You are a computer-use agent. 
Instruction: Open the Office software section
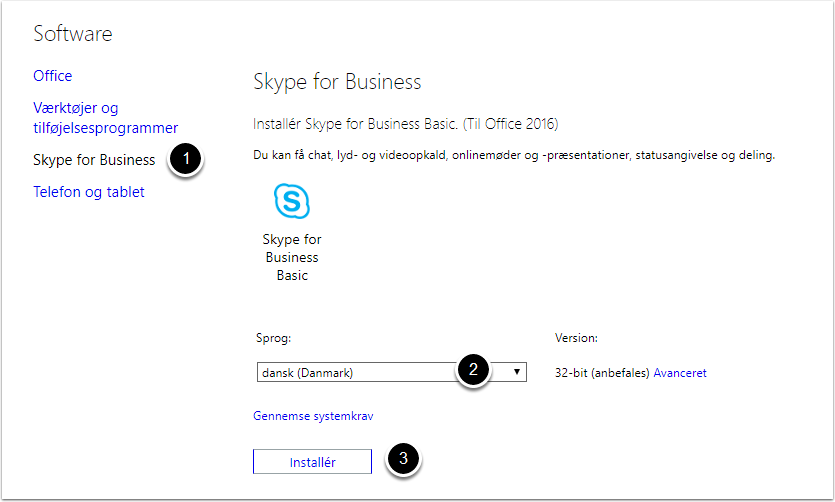pyautogui.click(x=52, y=76)
